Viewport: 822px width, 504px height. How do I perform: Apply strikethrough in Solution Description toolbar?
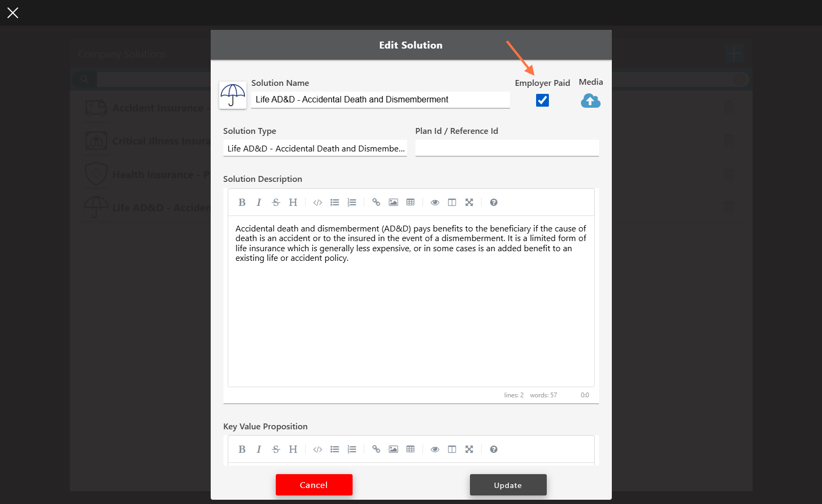(276, 202)
